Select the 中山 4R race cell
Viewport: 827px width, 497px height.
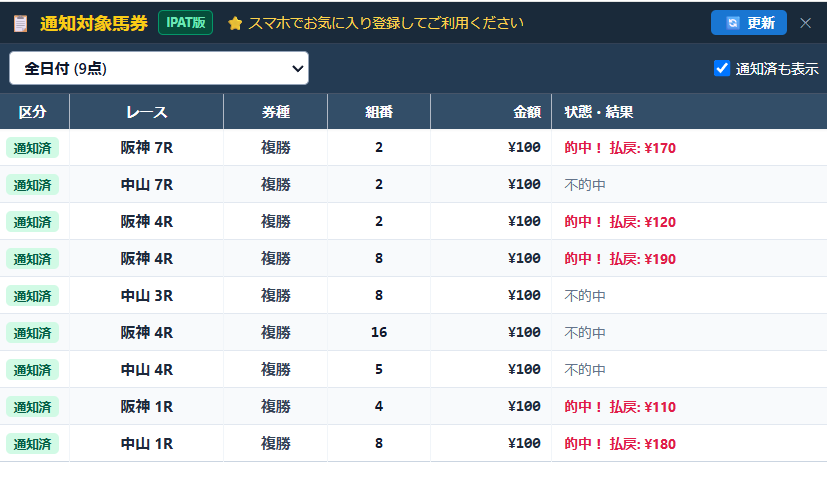click(147, 369)
